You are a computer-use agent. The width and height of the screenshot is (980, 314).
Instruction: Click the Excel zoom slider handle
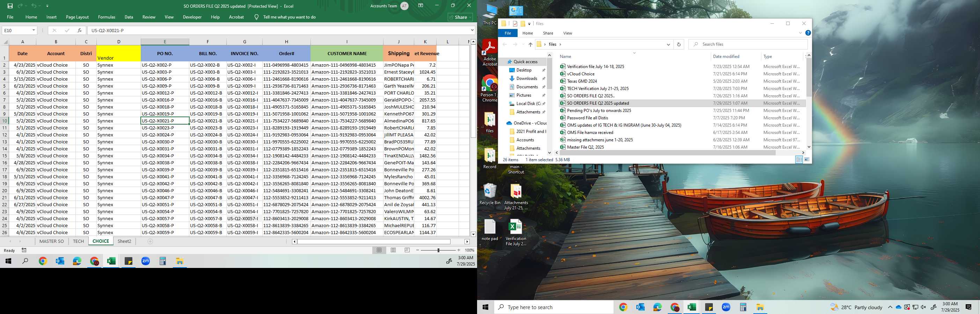pos(438,250)
